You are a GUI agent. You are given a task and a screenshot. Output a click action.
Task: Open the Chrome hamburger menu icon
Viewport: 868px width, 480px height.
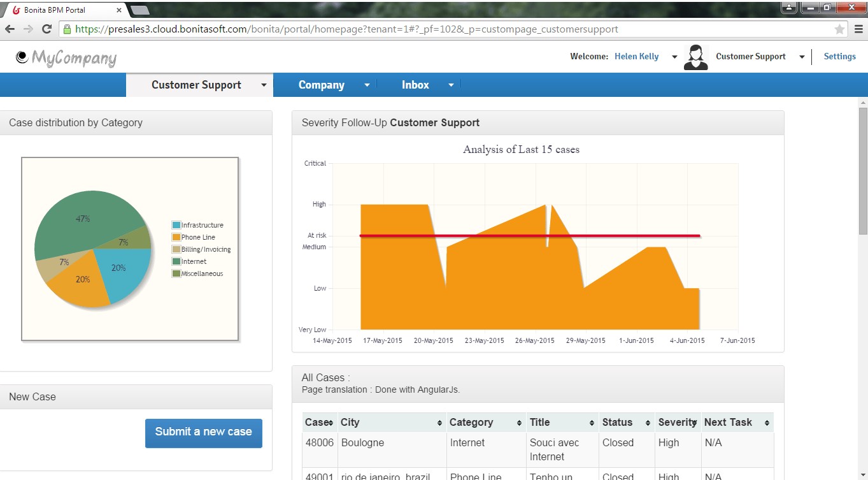point(858,29)
